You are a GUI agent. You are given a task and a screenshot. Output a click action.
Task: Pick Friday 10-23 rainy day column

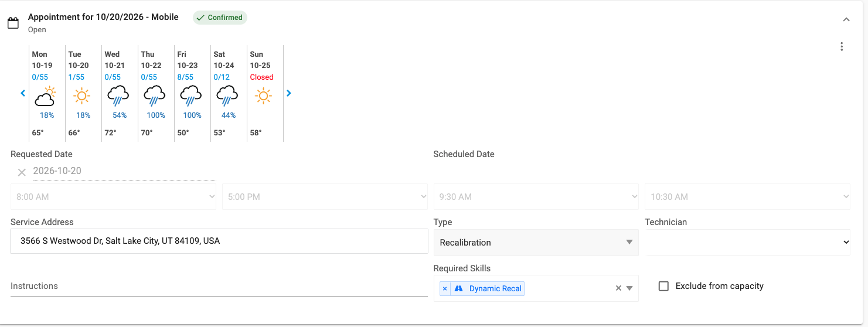pos(192,93)
